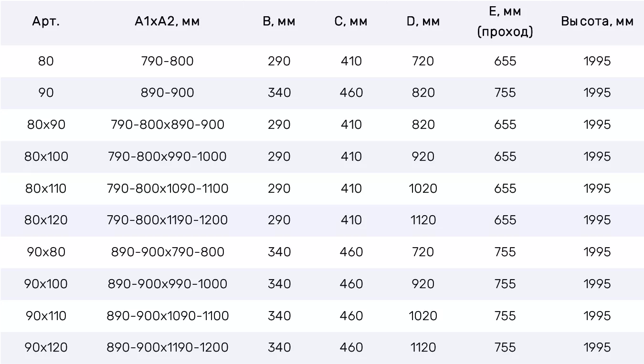Viewport: 644px width, 364px height.
Task: Click the size cell "790-800x1190-1200"
Action: point(167,220)
